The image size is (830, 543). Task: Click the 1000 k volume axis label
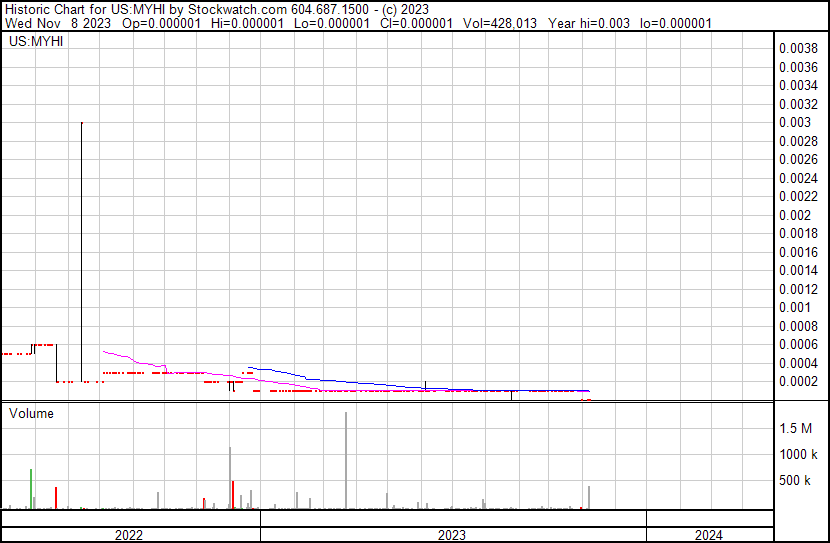(x=803, y=455)
